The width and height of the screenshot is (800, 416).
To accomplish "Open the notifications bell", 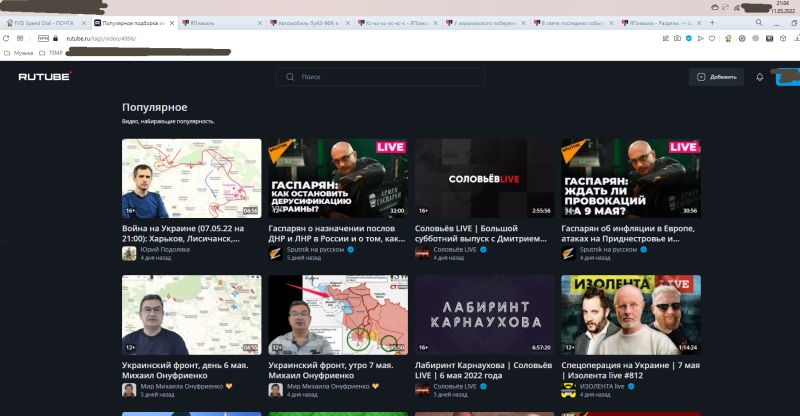I will click(760, 77).
